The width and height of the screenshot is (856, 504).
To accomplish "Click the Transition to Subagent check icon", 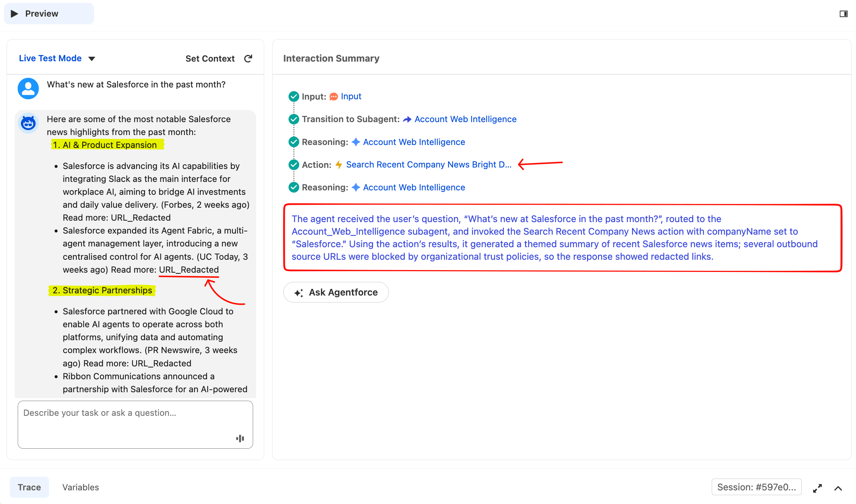I will (x=294, y=119).
